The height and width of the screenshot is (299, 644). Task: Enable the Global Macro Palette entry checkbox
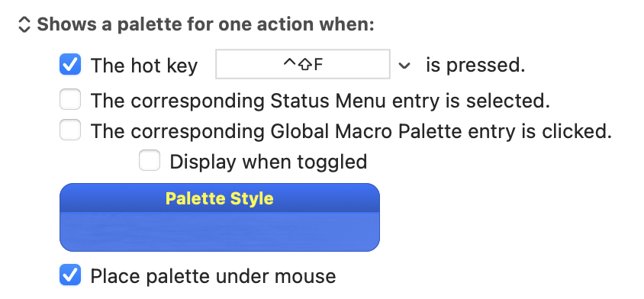[70, 130]
